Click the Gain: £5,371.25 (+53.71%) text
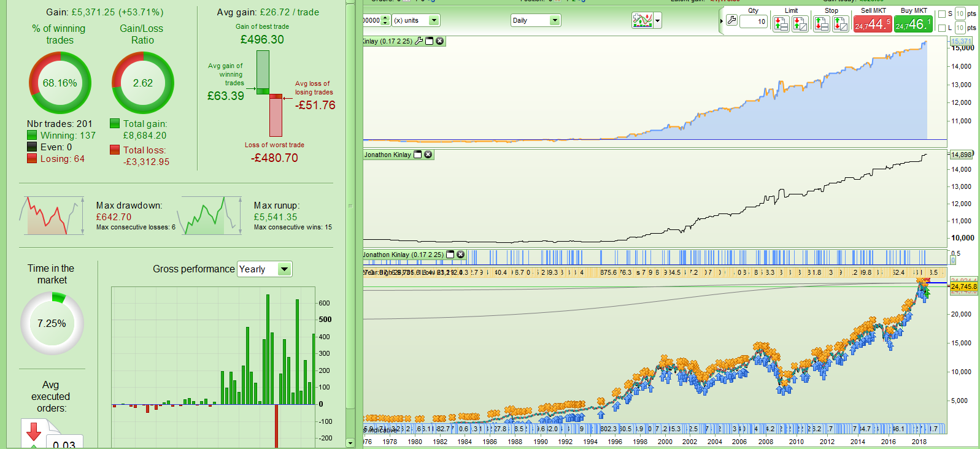Image resolution: width=980 pixels, height=449 pixels. coord(105,12)
